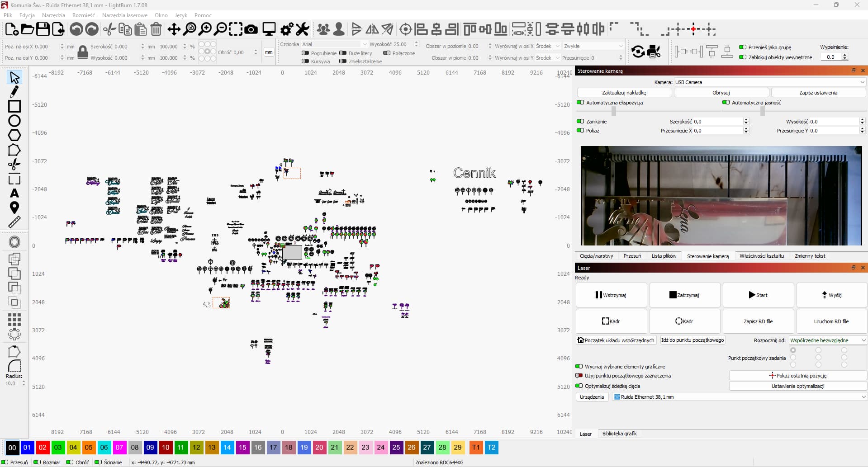The height and width of the screenshot is (467, 868).
Task: Open the Kamera USB Camera dropdown
Action: [x=770, y=82]
